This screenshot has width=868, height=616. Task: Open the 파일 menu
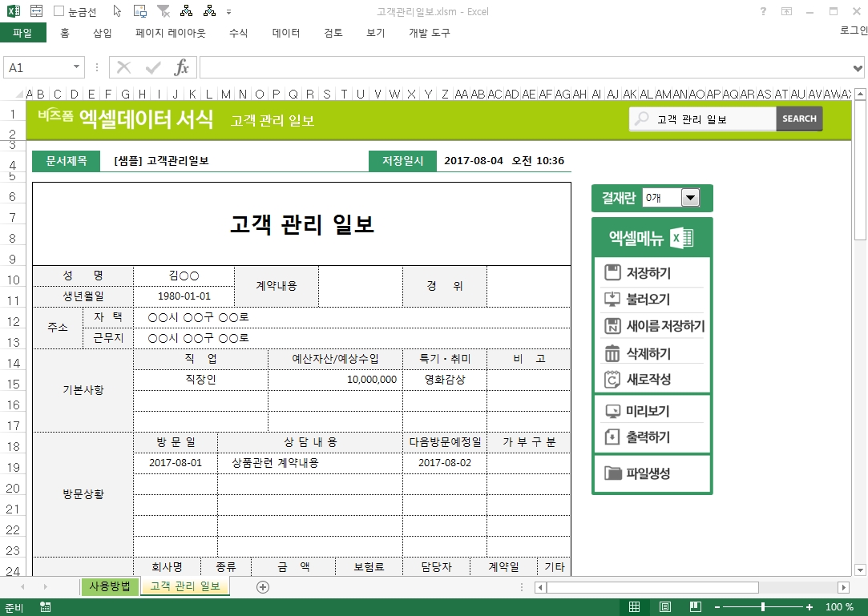pos(22,33)
